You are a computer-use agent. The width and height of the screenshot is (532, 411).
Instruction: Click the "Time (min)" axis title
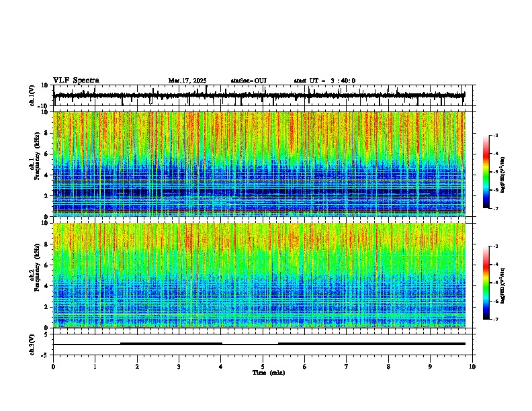point(269,373)
